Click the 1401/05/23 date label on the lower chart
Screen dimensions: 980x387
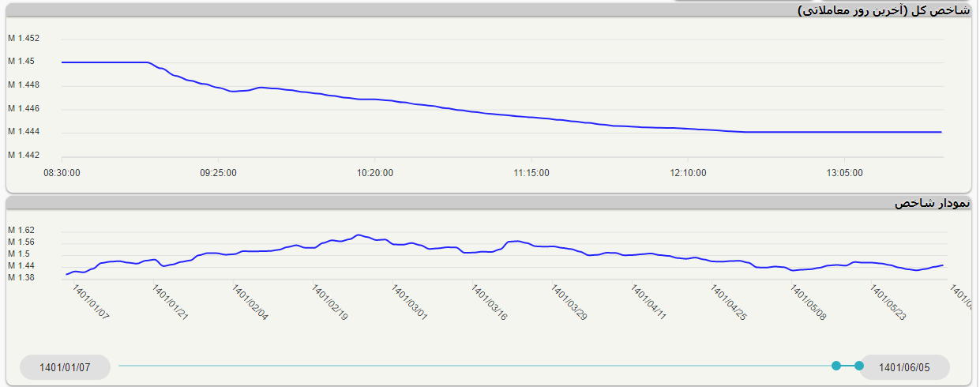click(888, 303)
